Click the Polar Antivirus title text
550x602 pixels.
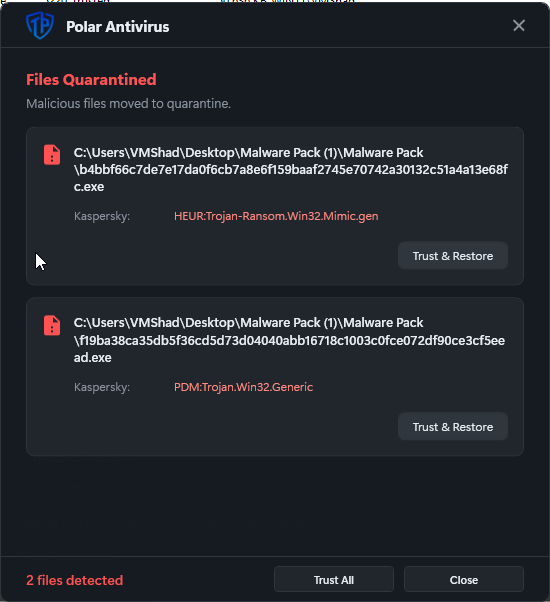coord(117,27)
